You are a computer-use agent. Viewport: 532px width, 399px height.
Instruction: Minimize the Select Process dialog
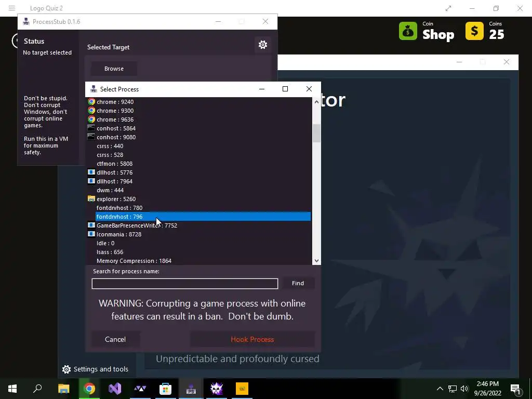coord(262,89)
